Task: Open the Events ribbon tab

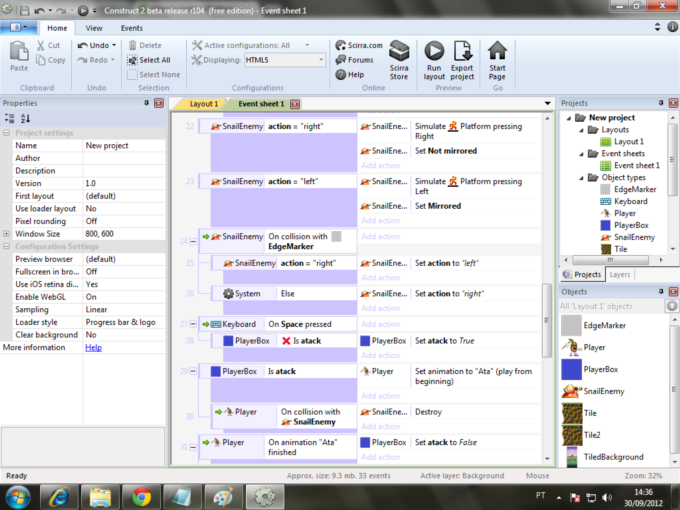Action: click(x=131, y=28)
